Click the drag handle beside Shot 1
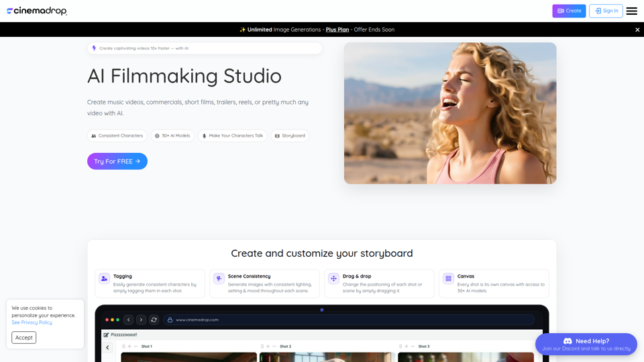Screen dimensions: 644x362 pyautogui.click(x=123, y=347)
